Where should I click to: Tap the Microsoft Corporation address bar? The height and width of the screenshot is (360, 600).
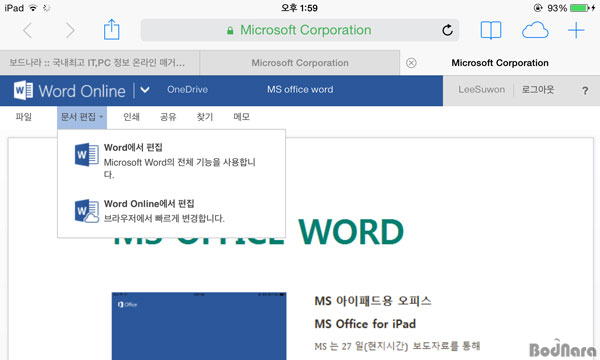pos(300,30)
